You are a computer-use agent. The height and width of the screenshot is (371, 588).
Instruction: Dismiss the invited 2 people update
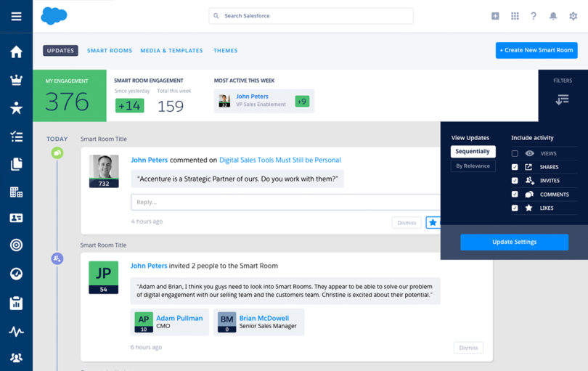[x=468, y=348]
